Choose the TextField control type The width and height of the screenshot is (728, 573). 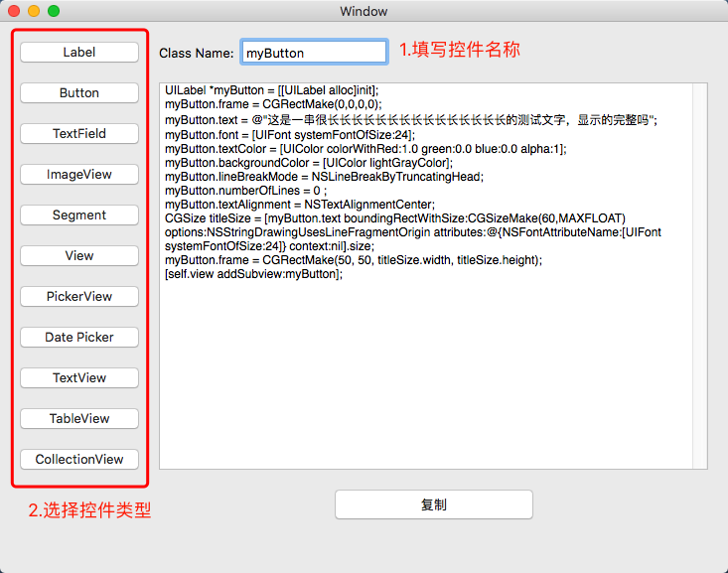click(79, 134)
